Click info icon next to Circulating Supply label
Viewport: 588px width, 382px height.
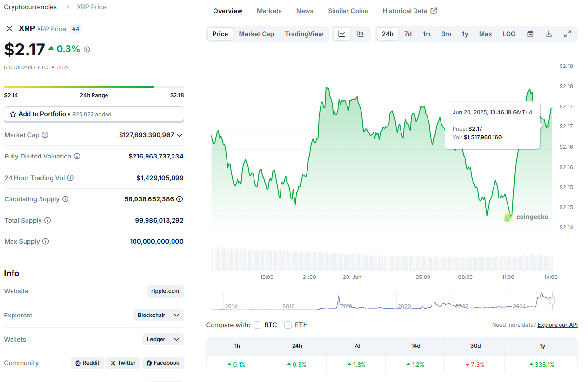coord(66,199)
